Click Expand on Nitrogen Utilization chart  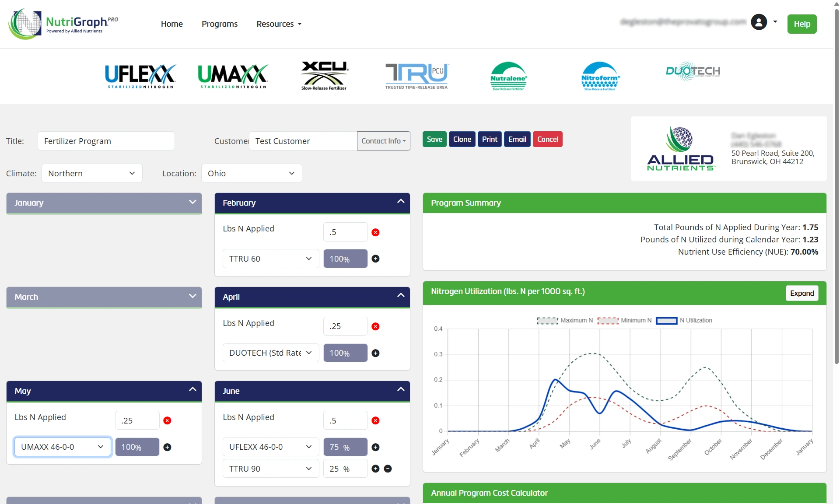802,293
